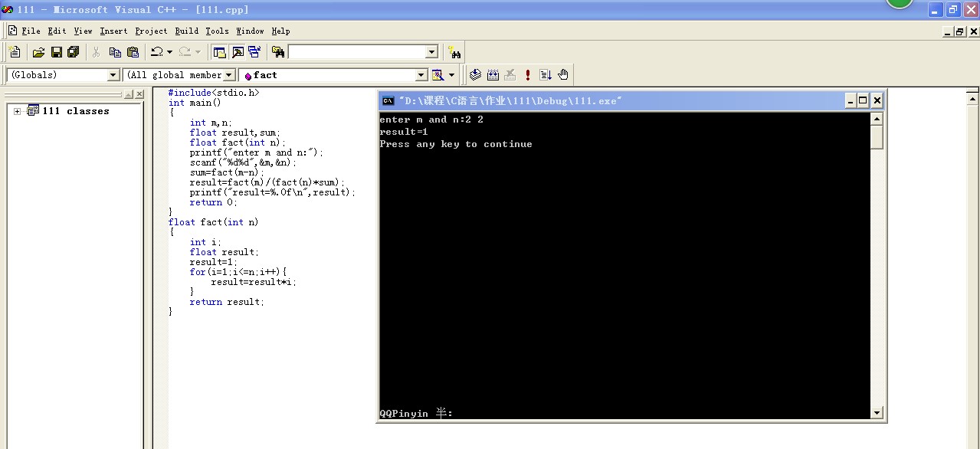Click the Undo arrow icon
980x449 pixels.
click(156, 52)
